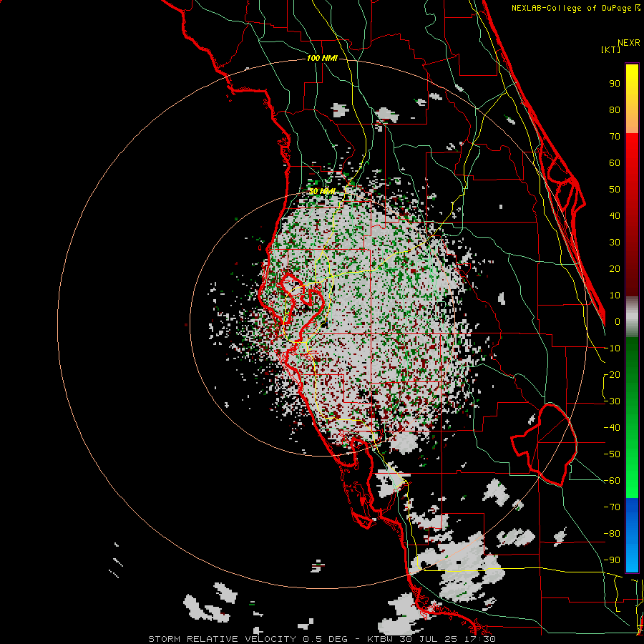644x644 pixels.
Task: Click the -10 value on the velocity scale
Action: click(612, 348)
